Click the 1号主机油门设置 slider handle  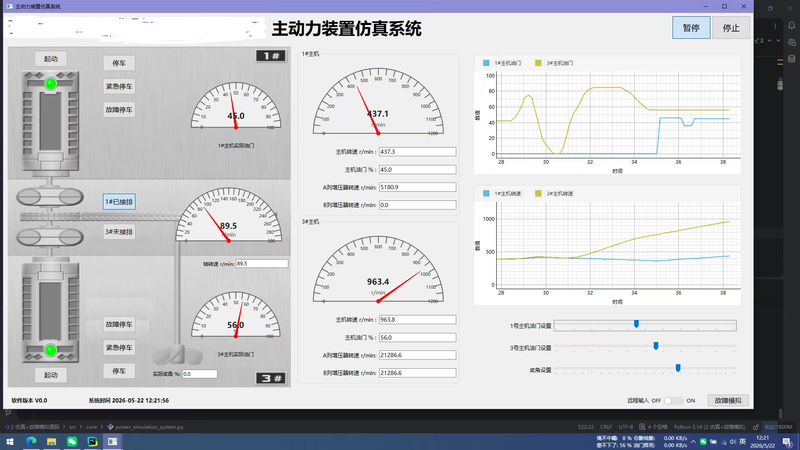(636, 324)
